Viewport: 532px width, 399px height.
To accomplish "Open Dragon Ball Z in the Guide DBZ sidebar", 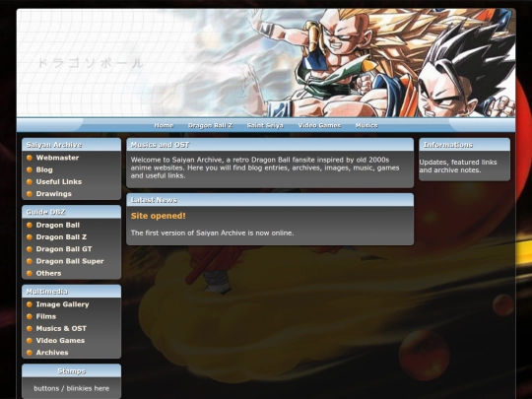I will point(61,237).
